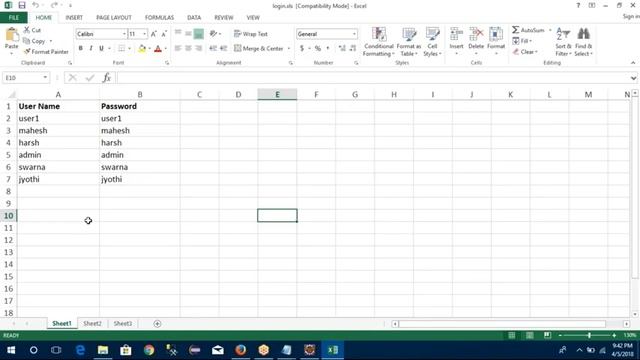Switch to Sheet2 tab
640x360 pixels.
(x=92, y=324)
